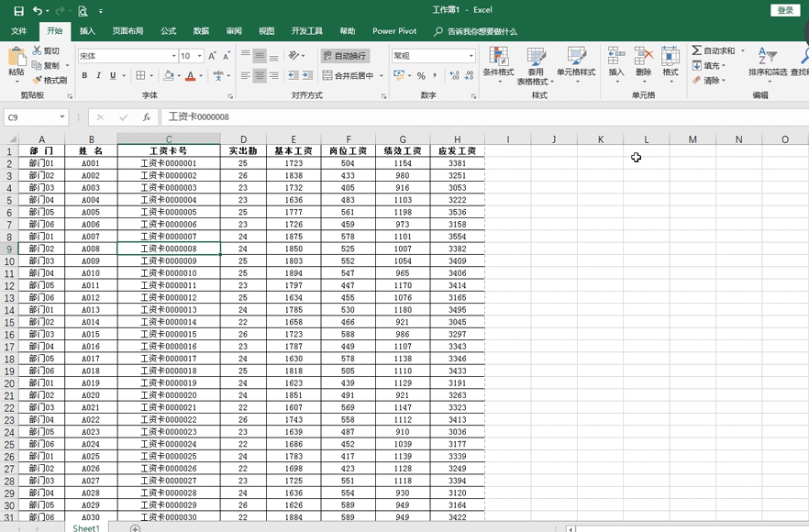
Task: Apply comma thousands separator style
Action: (x=435, y=76)
